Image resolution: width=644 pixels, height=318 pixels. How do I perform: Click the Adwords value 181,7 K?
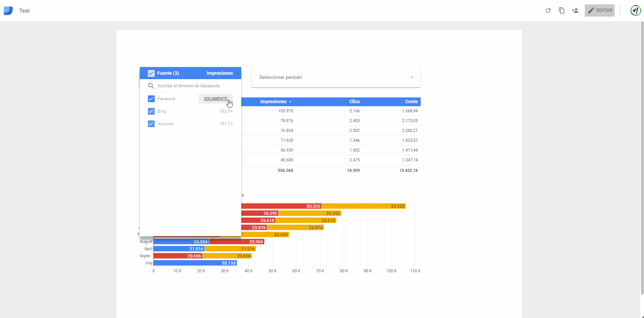[x=226, y=124]
